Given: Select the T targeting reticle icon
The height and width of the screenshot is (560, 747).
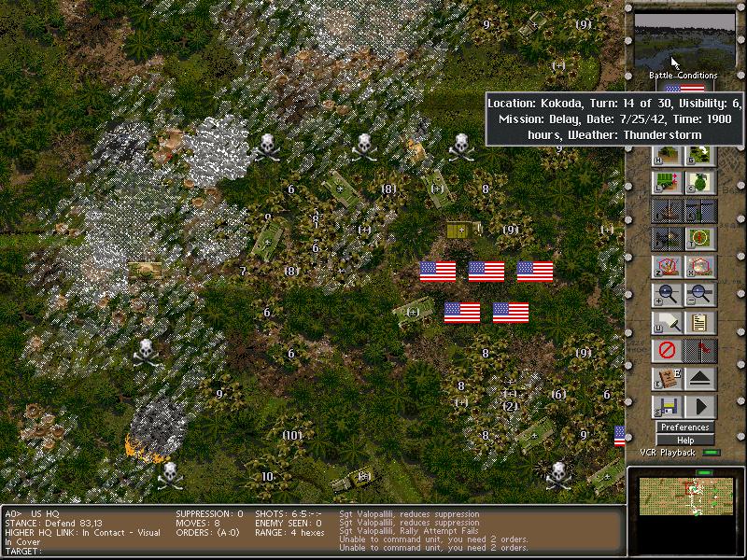Looking at the screenshot, I should click(x=698, y=236).
